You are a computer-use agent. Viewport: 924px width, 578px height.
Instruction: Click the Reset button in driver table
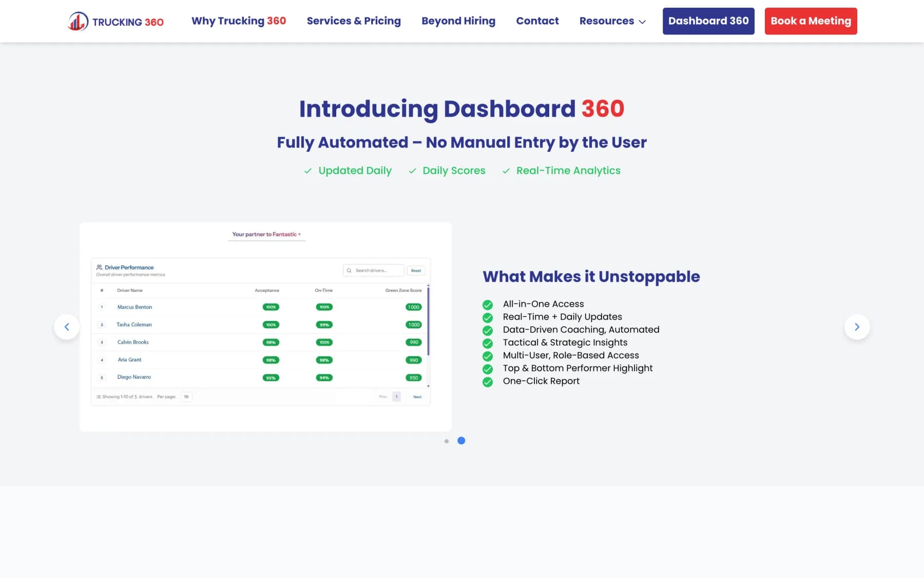coord(416,270)
